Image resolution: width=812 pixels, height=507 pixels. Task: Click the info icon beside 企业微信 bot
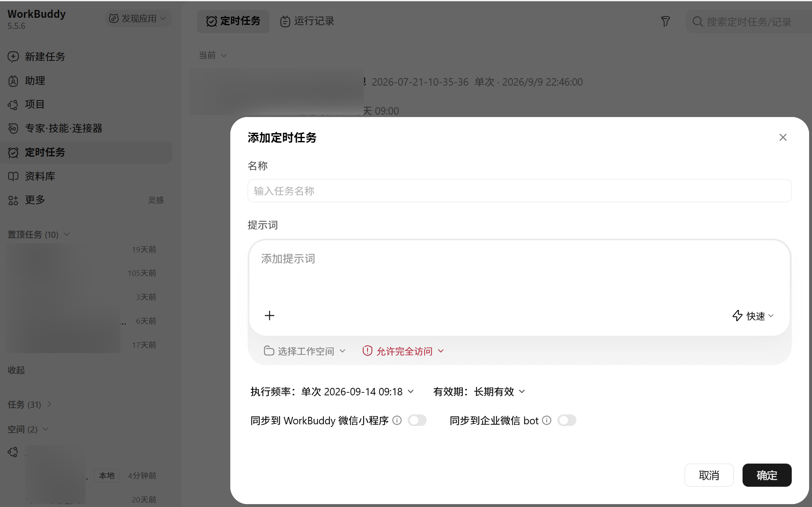547,421
